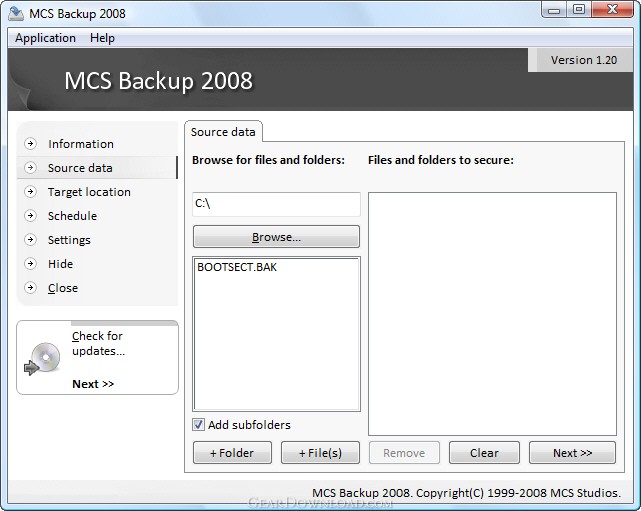
Task: Choose Hide in the sidebar
Action: click(x=61, y=264)
